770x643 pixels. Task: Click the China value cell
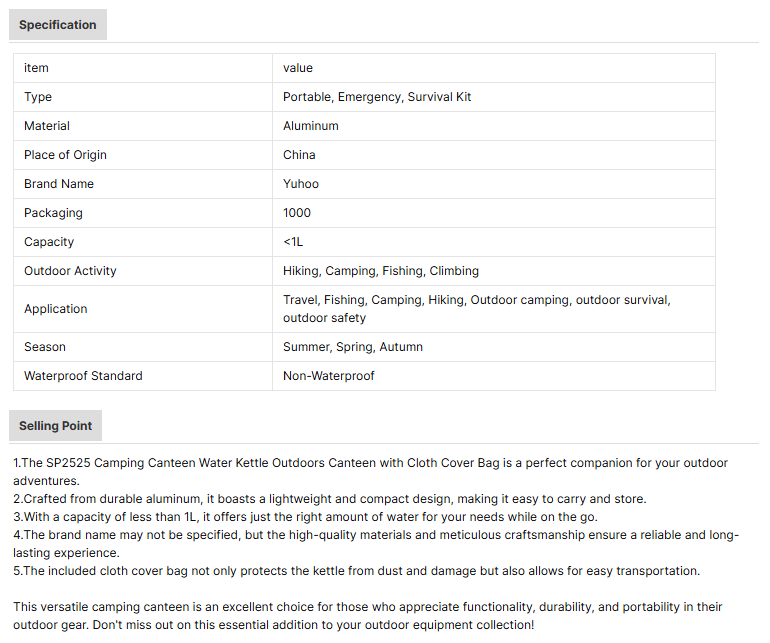[299, 155]
